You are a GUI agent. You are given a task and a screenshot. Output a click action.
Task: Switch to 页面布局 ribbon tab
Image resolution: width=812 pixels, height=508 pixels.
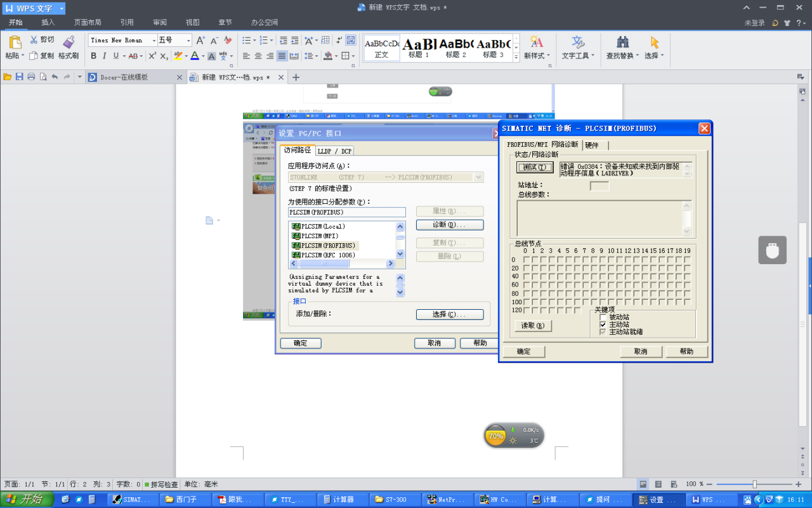point(88,22)
